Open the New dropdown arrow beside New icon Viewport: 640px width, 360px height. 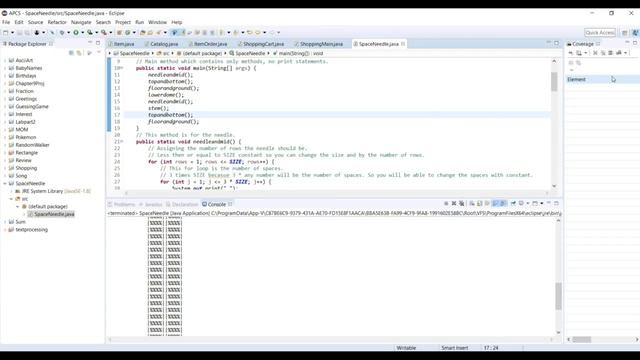pos(13,33)
